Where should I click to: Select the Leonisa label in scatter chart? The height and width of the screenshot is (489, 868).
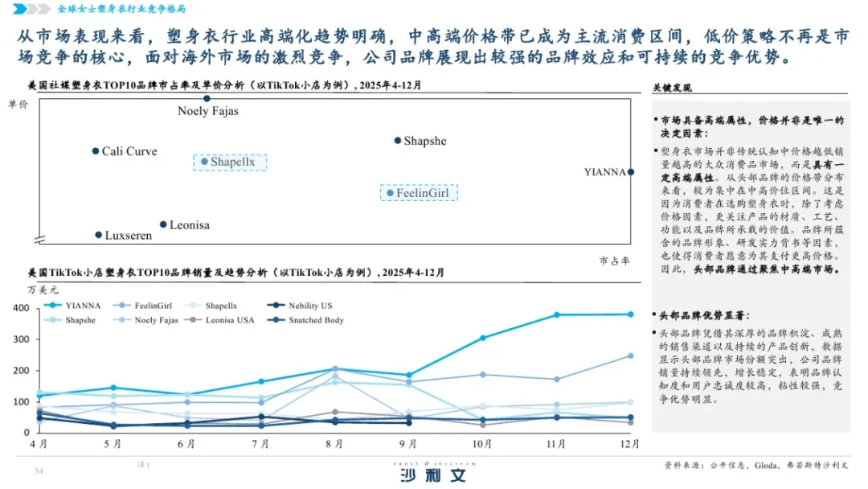[190, 225]
